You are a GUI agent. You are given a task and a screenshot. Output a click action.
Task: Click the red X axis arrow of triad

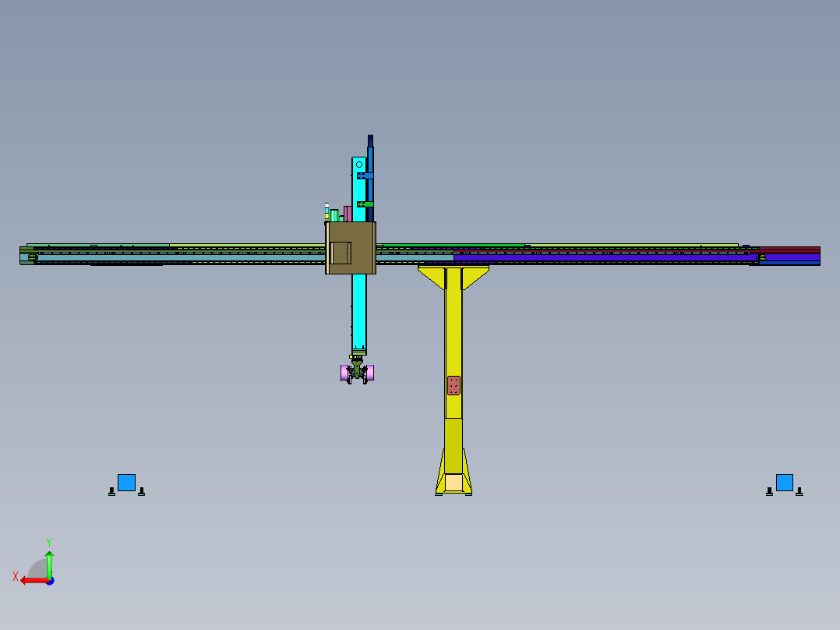tap(34, 581)
